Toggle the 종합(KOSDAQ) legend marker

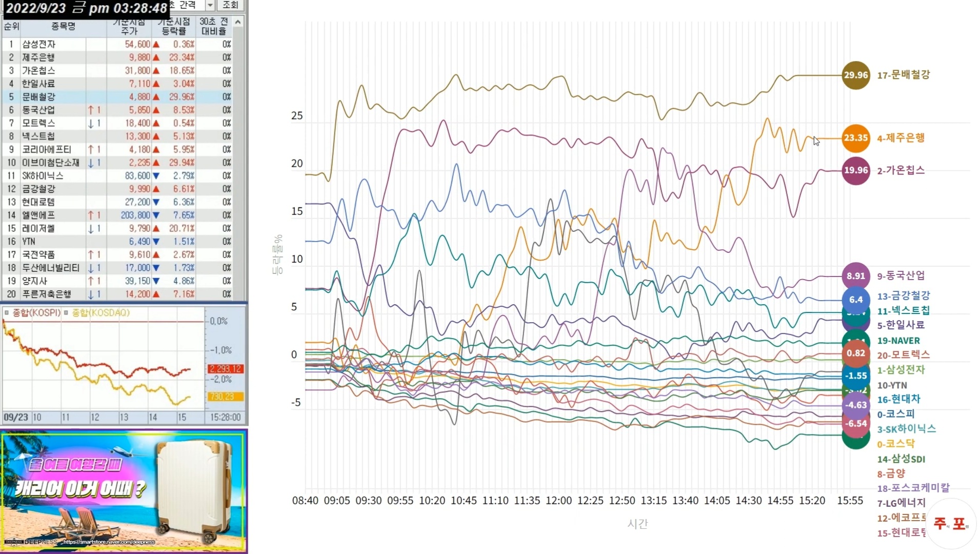point(66,312)
